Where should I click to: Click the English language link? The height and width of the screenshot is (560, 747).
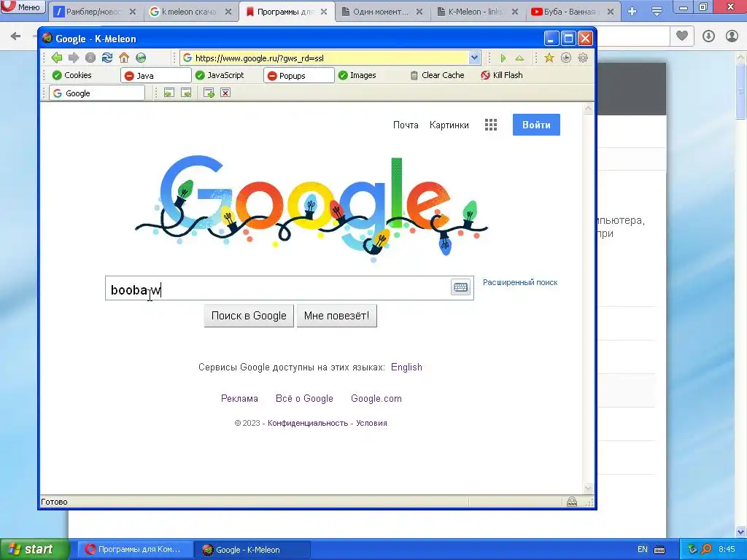(406, 367)
